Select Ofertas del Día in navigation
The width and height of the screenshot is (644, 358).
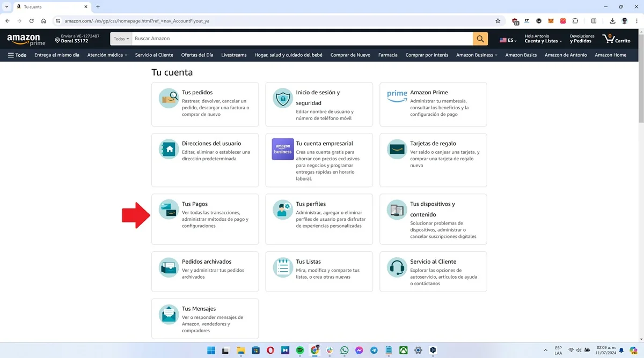click(x=197, y=55)
